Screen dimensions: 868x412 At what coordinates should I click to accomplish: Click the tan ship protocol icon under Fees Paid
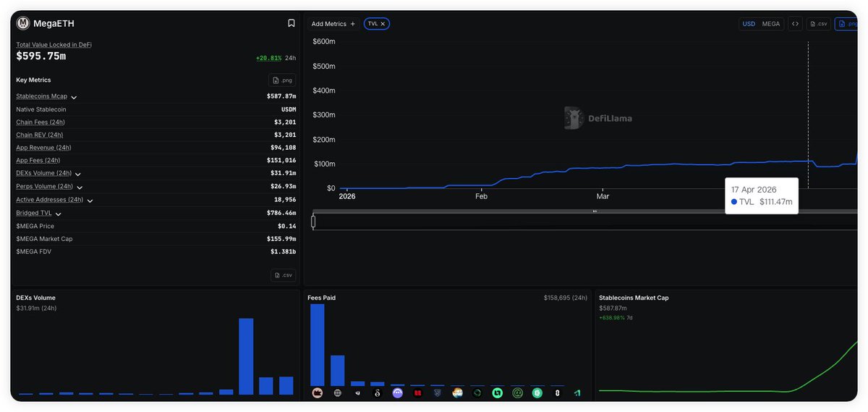point(318,393)
